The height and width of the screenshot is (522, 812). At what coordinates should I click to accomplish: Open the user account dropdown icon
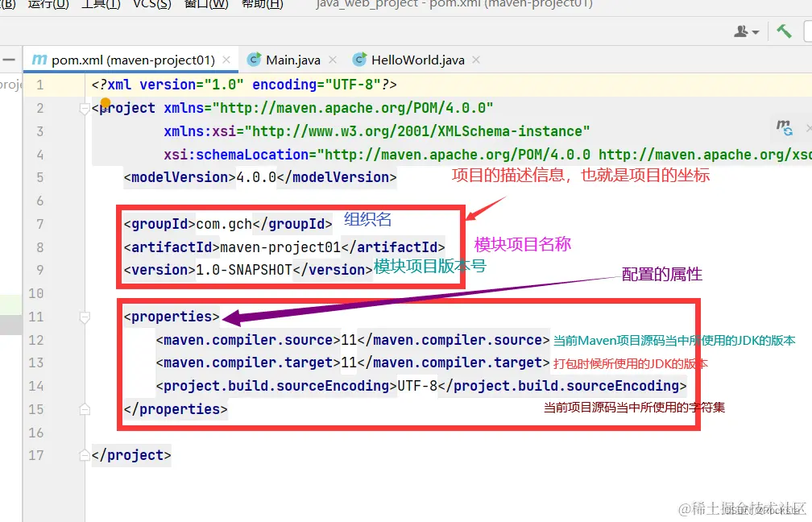pos(746,31)
